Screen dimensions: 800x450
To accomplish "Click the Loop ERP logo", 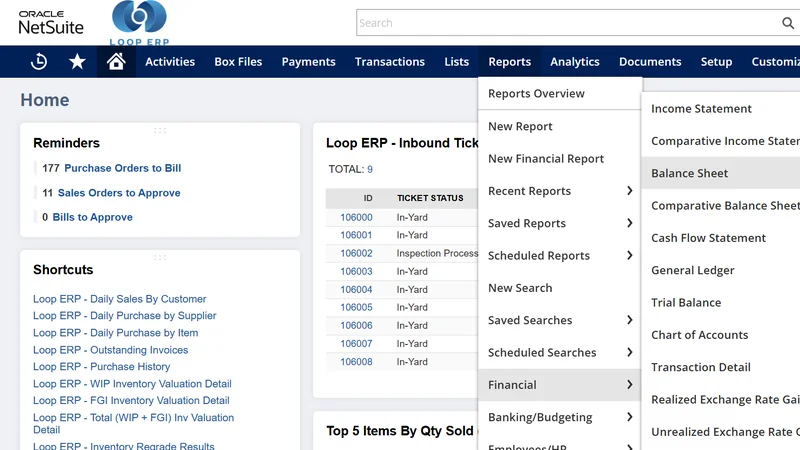I will click(139, 23).
